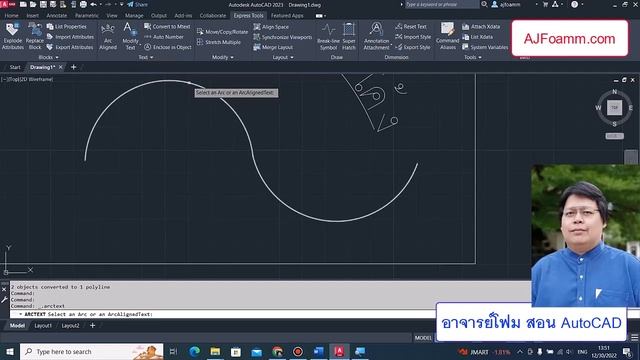Open File Explorer from the taskbar
Image resolution: width=640 pixels, height=360 pixels.
tap(215, 351)
